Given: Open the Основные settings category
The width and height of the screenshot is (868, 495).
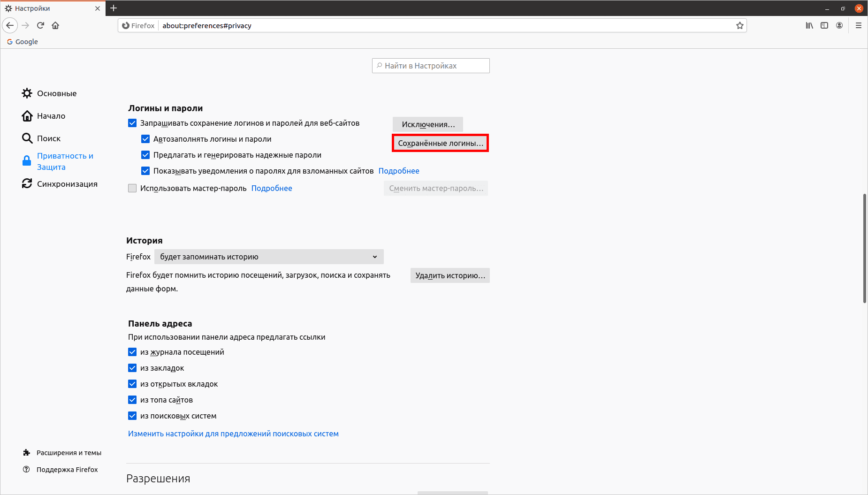Looking at the screenshot, I should coord(56,93).
